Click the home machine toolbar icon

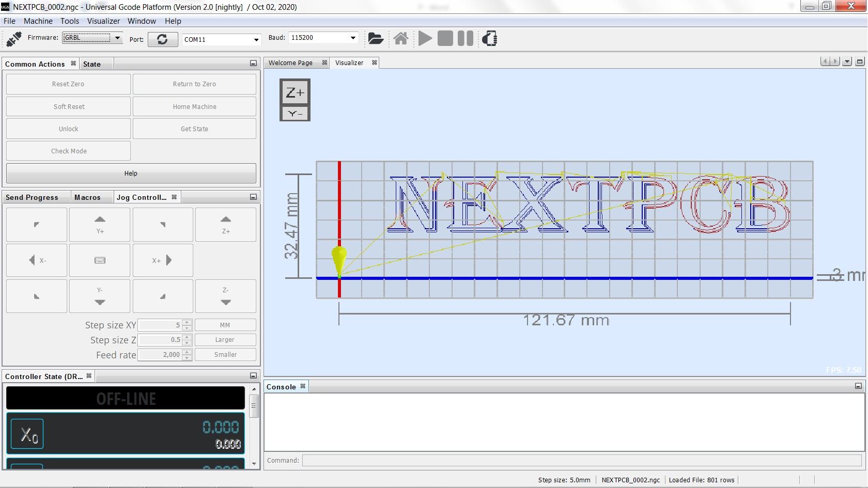pyautogui.click(x=401, y=39)
